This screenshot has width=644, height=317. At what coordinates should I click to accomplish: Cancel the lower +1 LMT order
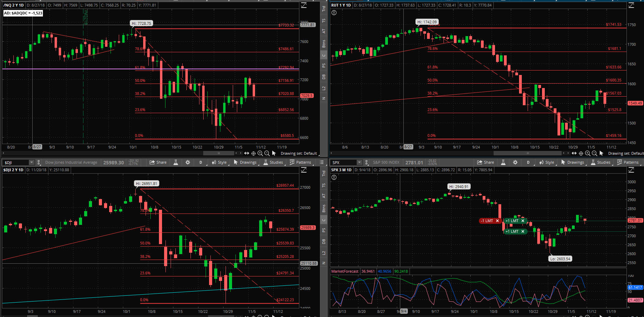click(523, 231)
